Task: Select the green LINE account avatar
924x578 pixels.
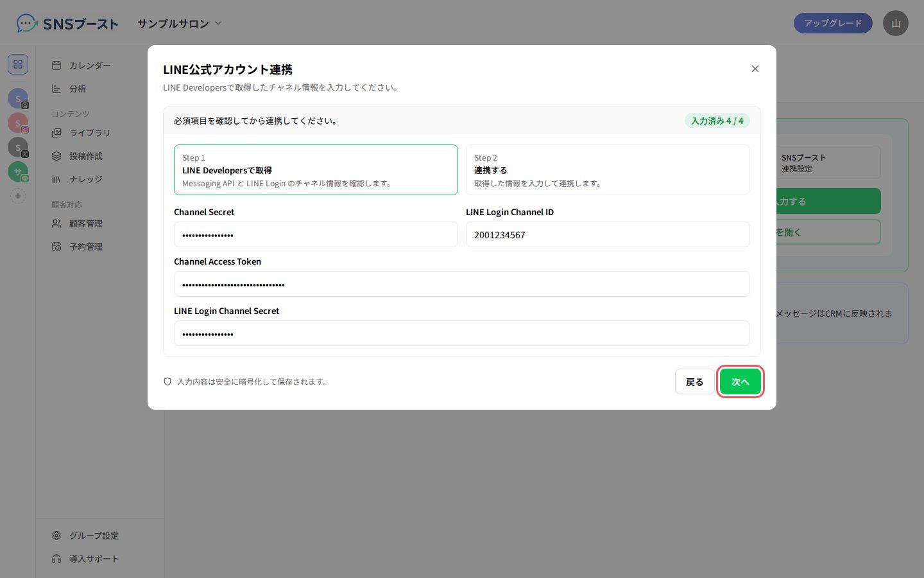Action: [x=18, y=171]
